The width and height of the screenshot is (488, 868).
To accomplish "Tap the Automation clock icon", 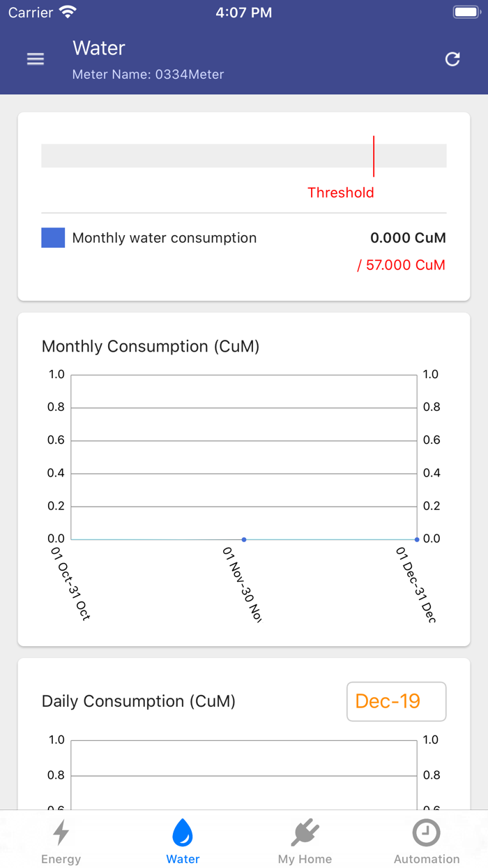I will point(427,832).
